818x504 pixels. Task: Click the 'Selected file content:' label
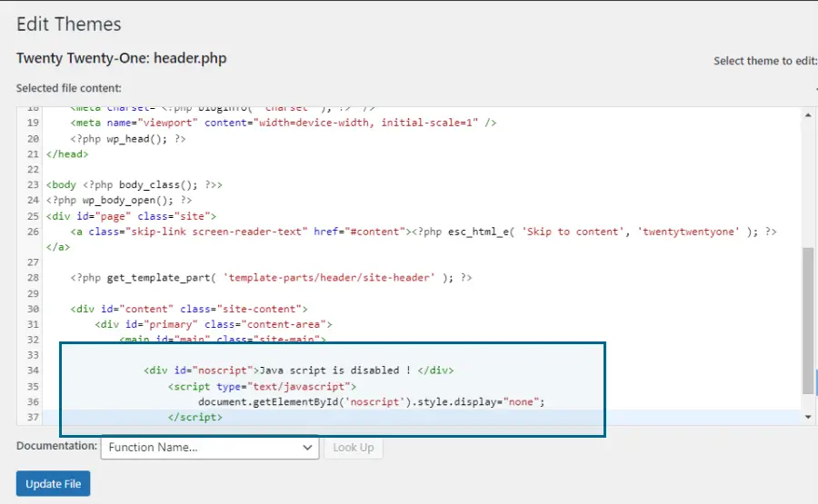pos(69,88)
